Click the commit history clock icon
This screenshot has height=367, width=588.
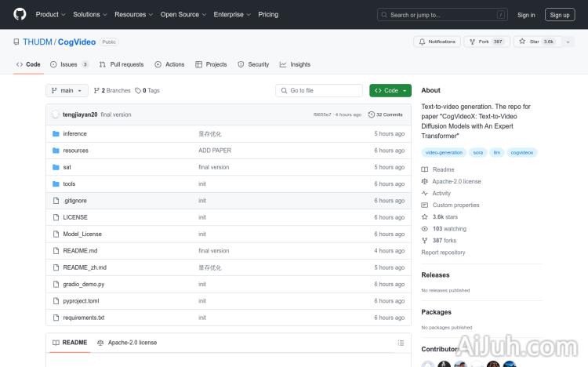[372, 114]
